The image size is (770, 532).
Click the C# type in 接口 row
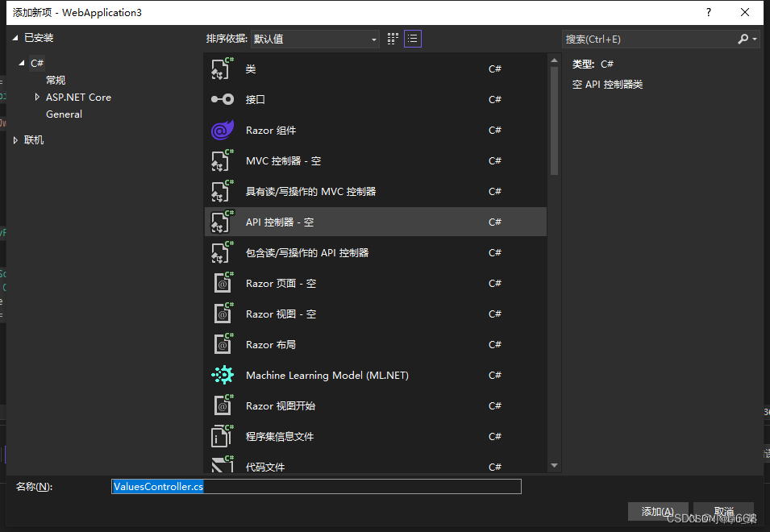click(x=495, y=100)
